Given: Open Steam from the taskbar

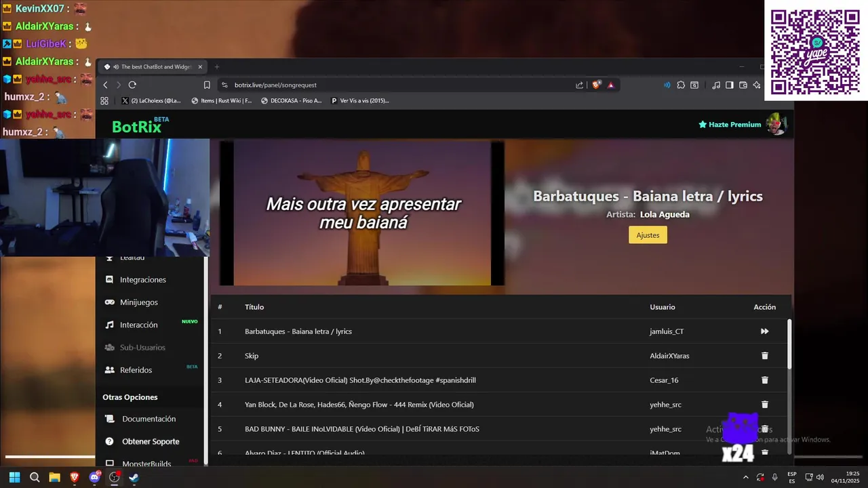Looking at the screenshot, I should pyautogui.click(x=134, y=477).
